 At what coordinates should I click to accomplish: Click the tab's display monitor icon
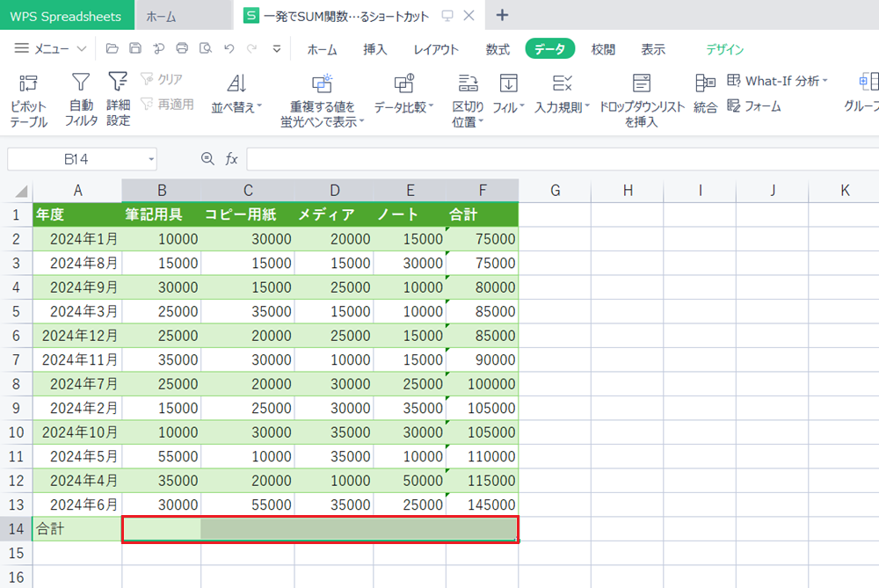(447, 16)
